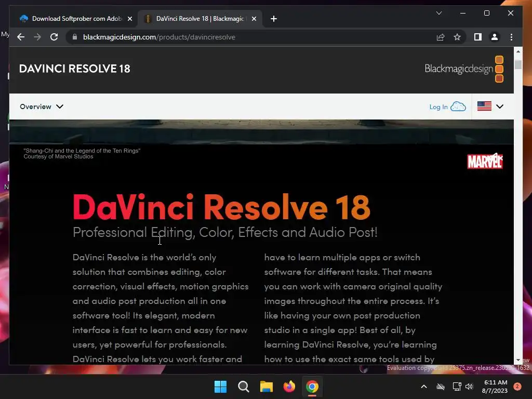This screenshot has width=532, height=399.
Task: Open the clock showing 6:11 AM
Action: [x=495, y=387]
